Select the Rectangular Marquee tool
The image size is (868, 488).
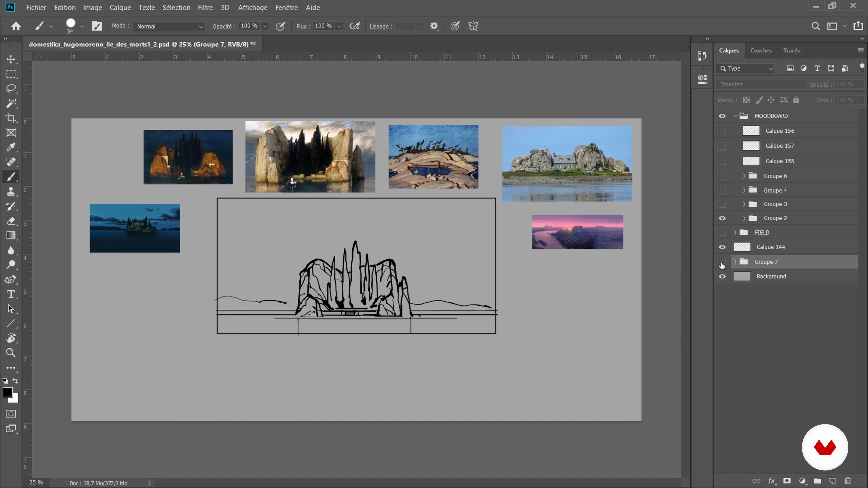[x=11, y=74]
